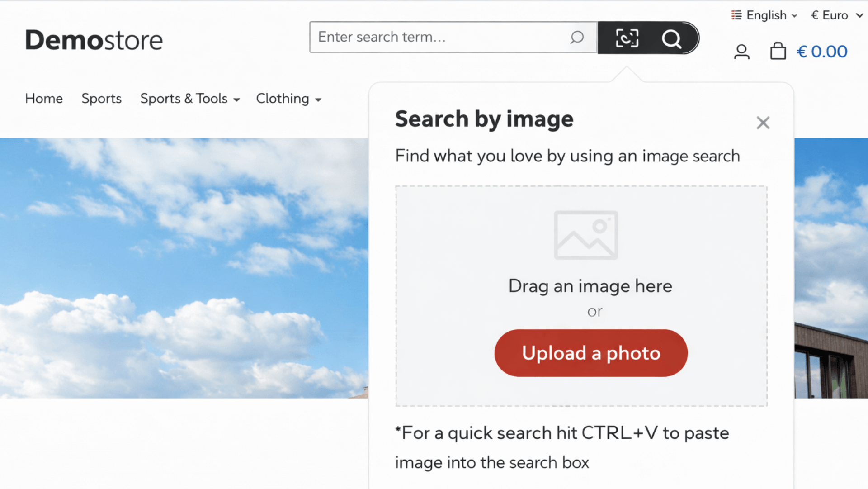Open the user account icon
This screenshot has width=868, height=489.
pos(741,51)
